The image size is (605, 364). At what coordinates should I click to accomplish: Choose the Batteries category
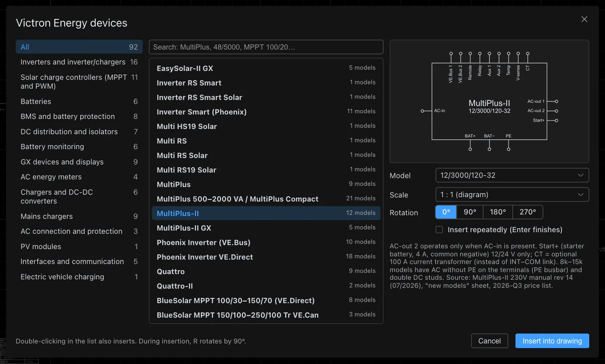click(79, 101)
